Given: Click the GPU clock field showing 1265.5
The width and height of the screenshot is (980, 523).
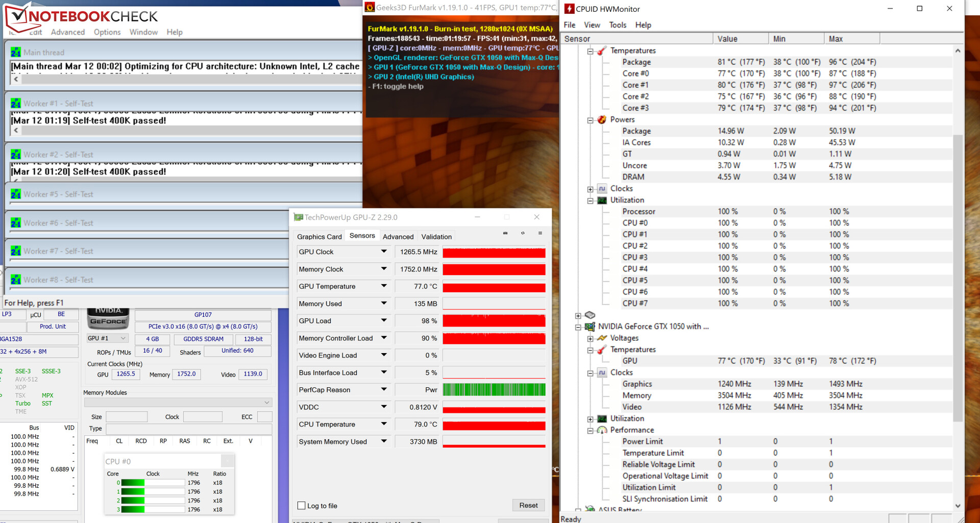Looking at the screenshot, I should coord(126,374).
